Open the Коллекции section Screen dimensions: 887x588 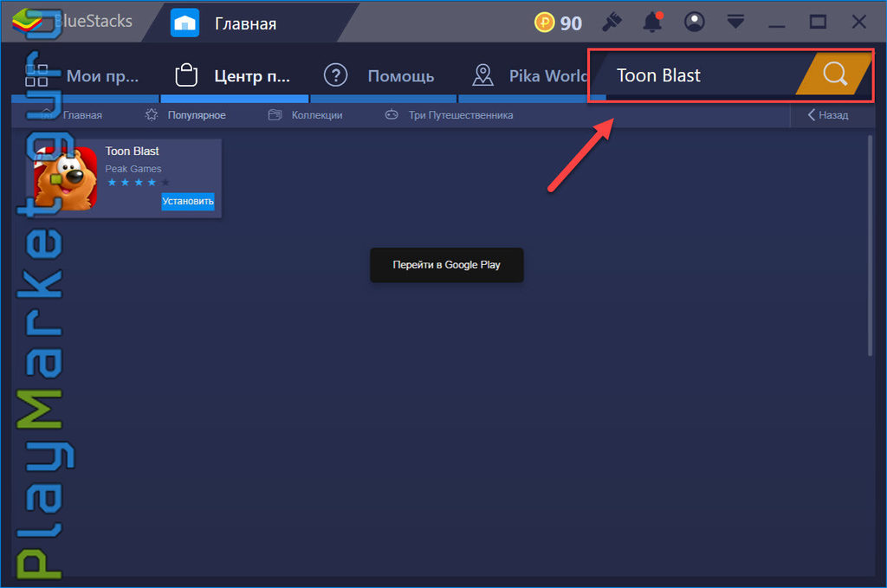[317, 115]
